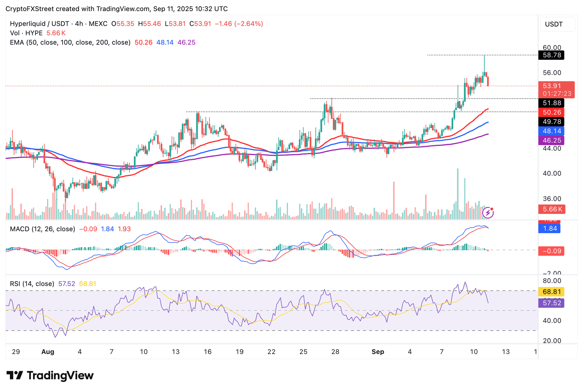The height and width of the screenshot is (392, 583).
Task: Expand the MACD (12, 26, close) legend
Action: coord(43,229)
